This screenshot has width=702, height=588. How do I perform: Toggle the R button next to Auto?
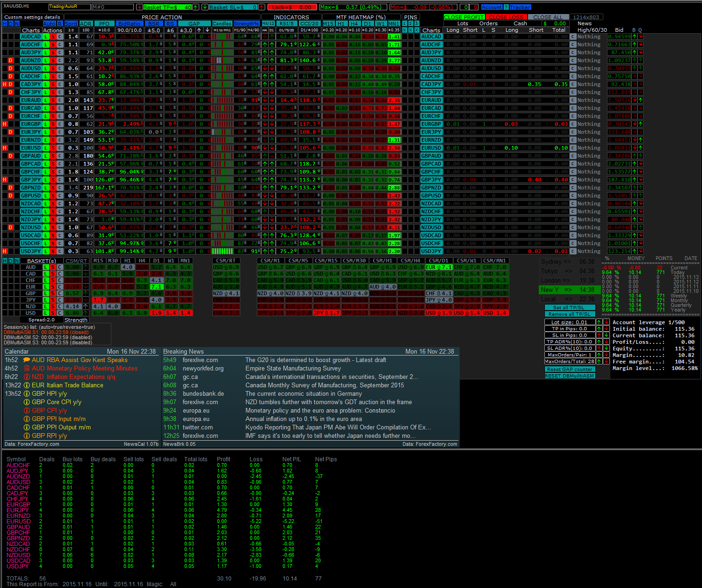(60, 23)
